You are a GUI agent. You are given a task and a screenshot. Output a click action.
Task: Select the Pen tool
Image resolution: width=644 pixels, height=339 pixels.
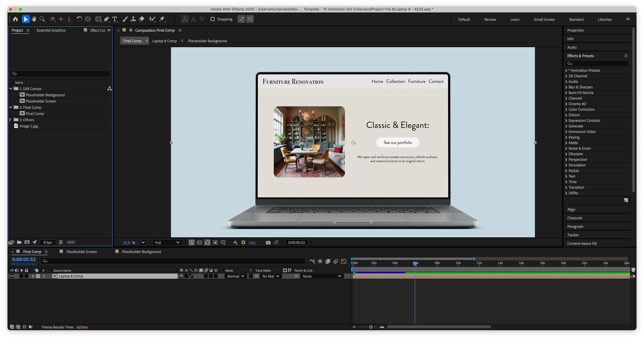coord(106,19)
